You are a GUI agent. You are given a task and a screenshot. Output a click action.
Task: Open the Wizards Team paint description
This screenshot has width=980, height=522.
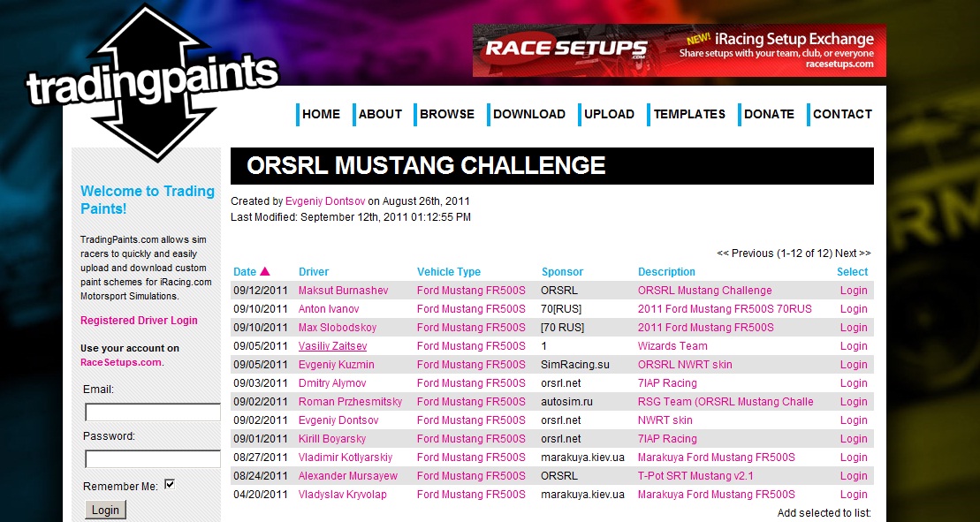tap(672, 346)
